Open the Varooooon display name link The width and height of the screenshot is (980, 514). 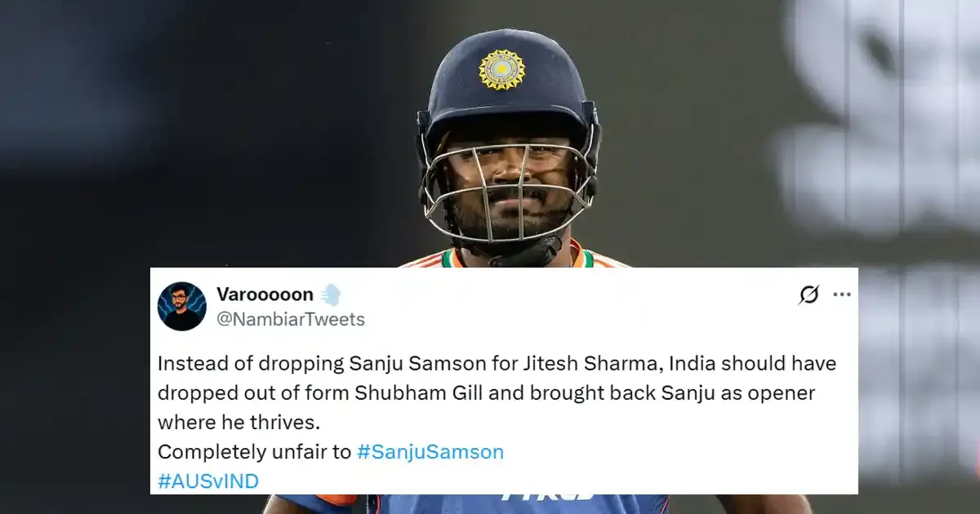(265, 295)
